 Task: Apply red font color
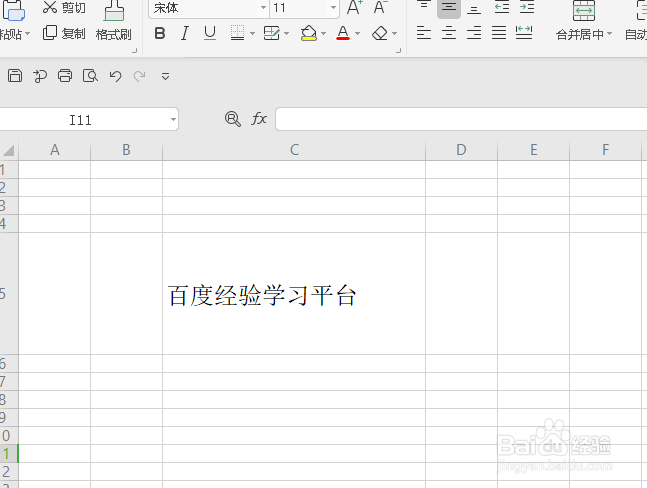343,33
